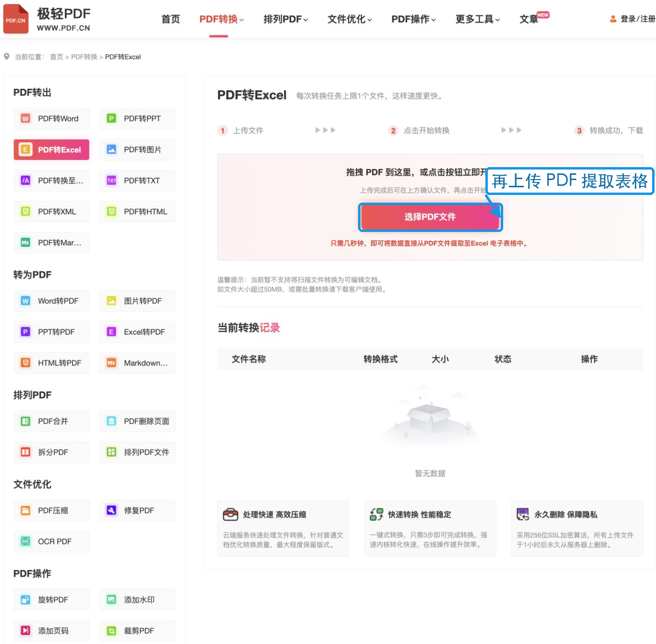The width and height of the screenshot is (656, 644).
Task: Click the 极轻PDF logo in the header
Action: (x=47, y=19)
